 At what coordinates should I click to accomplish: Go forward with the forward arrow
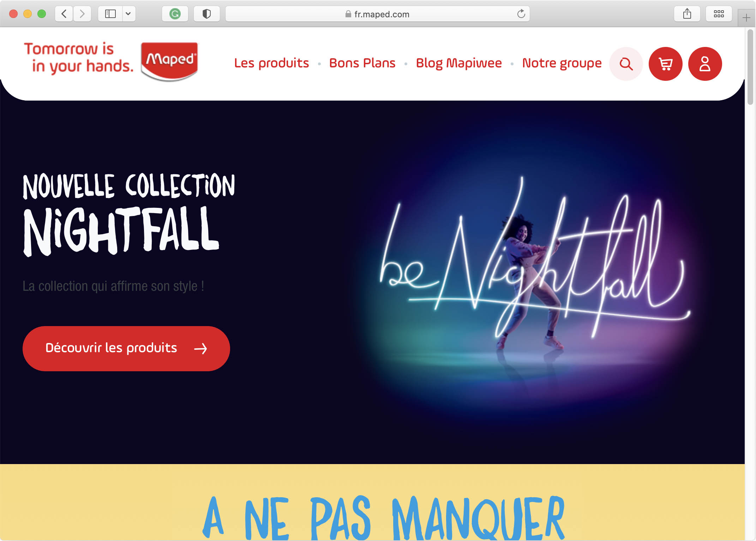coord(82,14)
